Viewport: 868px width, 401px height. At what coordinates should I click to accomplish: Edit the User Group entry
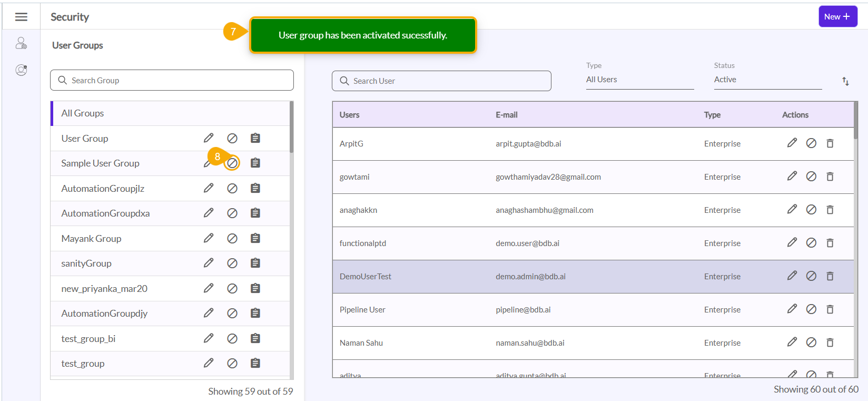[209, 138]
